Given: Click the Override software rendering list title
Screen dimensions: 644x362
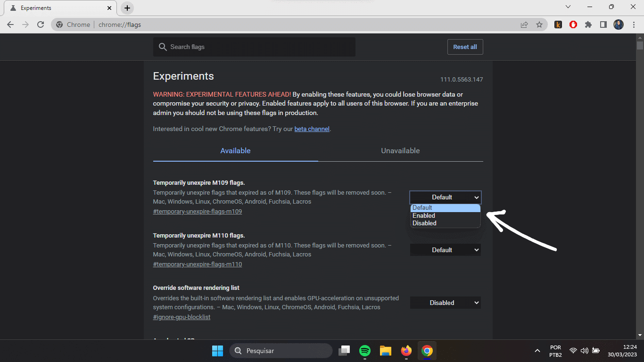Looking at the screenshot, I should [x=196, y=288].
